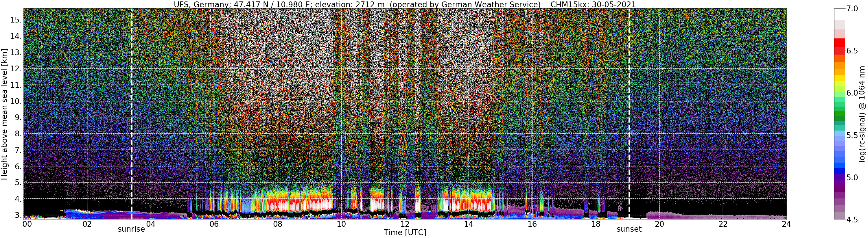Viewport: 868px width, 238px height.
Task: Click the 7.0 value on the colorbar
Action: click(x=852, y=8)
